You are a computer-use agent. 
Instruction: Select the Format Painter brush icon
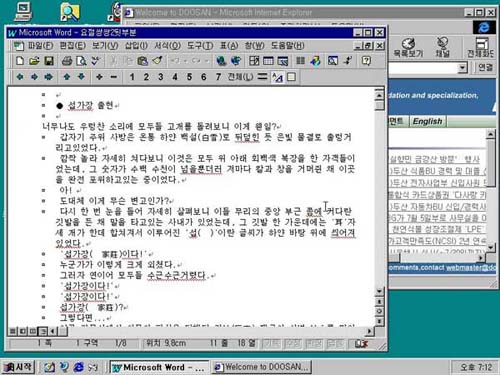pyautogui.click(x=157, y=61)
